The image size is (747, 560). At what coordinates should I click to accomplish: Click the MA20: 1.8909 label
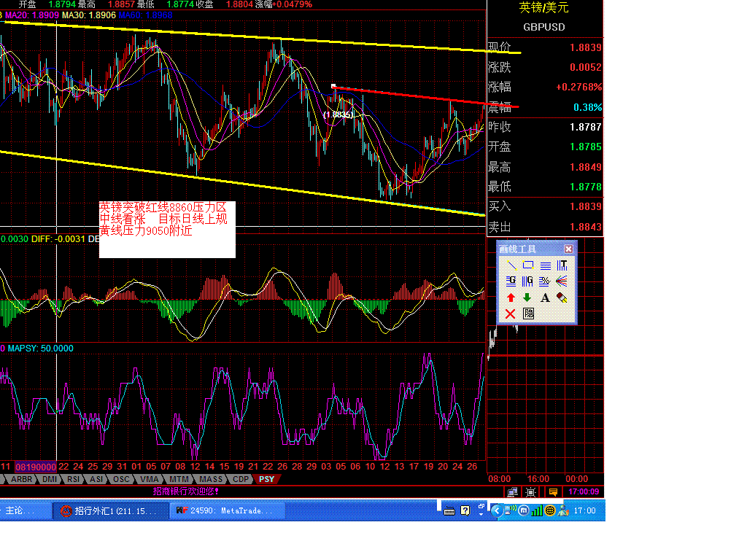click(x=32, y=15)
